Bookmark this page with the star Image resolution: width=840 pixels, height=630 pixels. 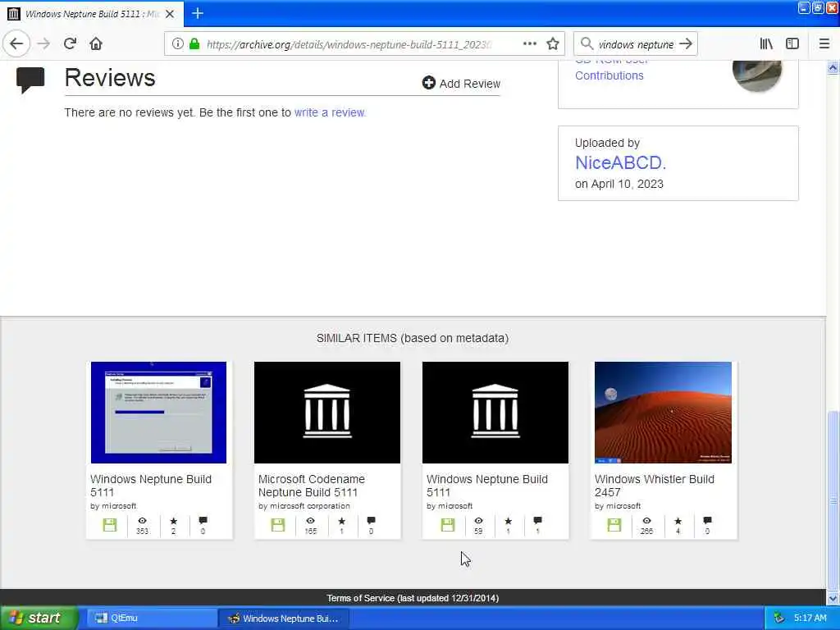pos(553,44)
